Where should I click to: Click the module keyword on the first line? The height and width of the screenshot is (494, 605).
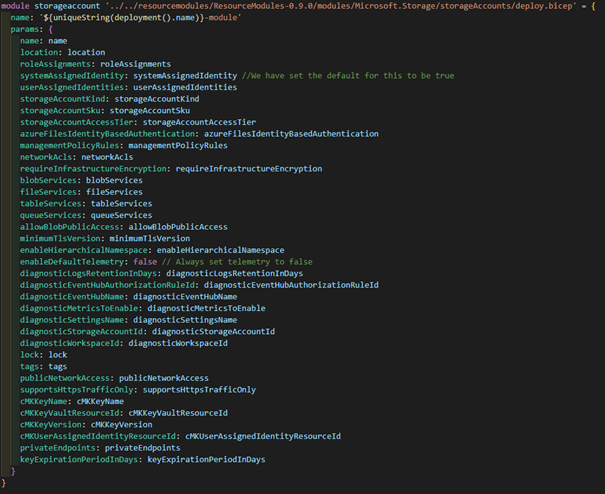point(20,6)
